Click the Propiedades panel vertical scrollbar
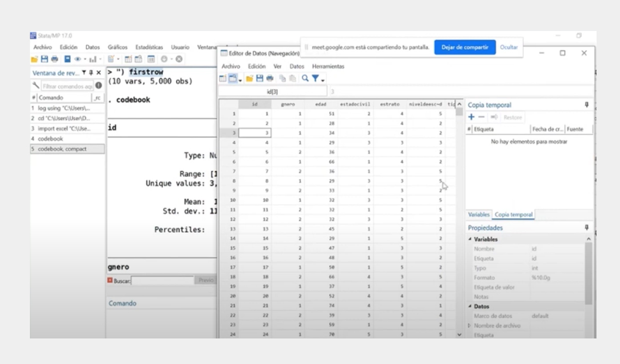The width and height of the screenshot is (620, 364). [x=588, y=274]
